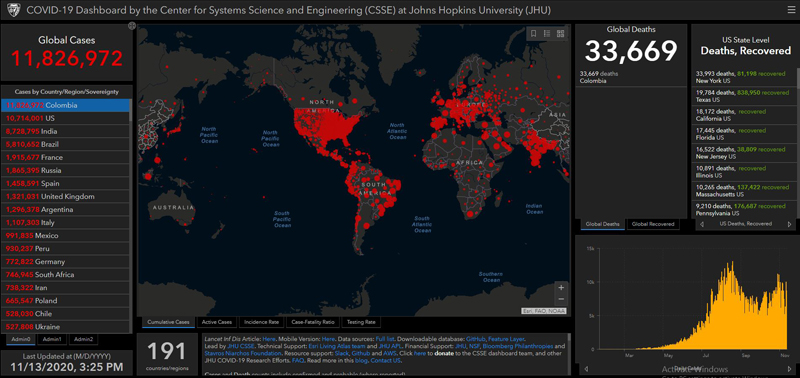
Task: Select the Case-Fatality Ratio tab
Action: pos(313,322)
